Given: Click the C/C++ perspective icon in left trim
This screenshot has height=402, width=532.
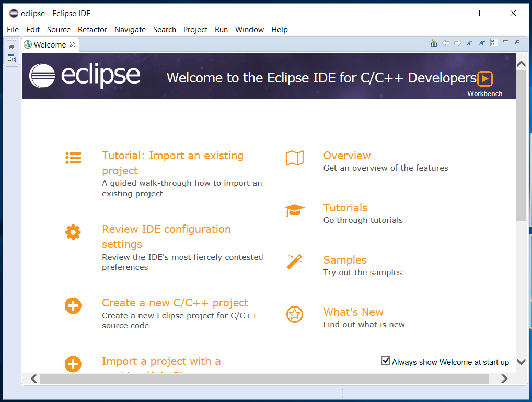Looking at the screenshot, I should pos(11,58).
